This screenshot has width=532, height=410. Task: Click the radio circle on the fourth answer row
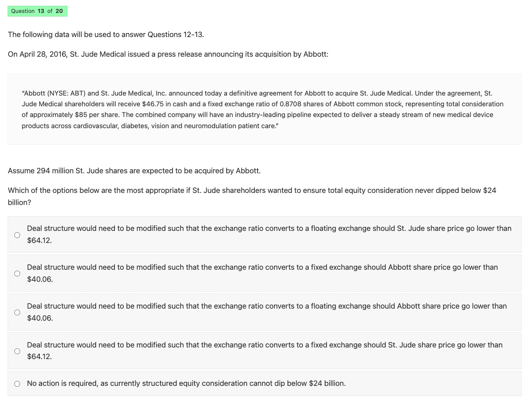coord(17,351)
